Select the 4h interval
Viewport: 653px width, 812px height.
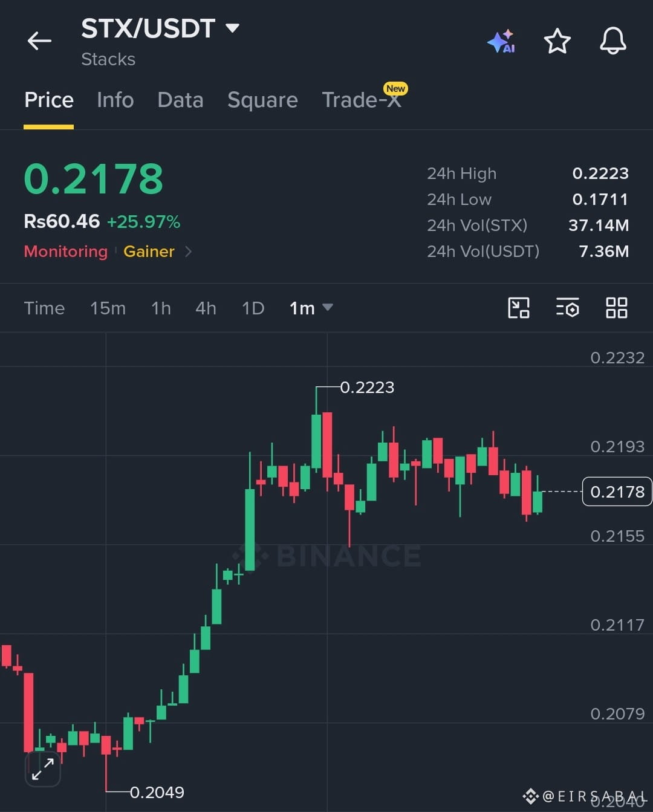[x=206, y=308]
